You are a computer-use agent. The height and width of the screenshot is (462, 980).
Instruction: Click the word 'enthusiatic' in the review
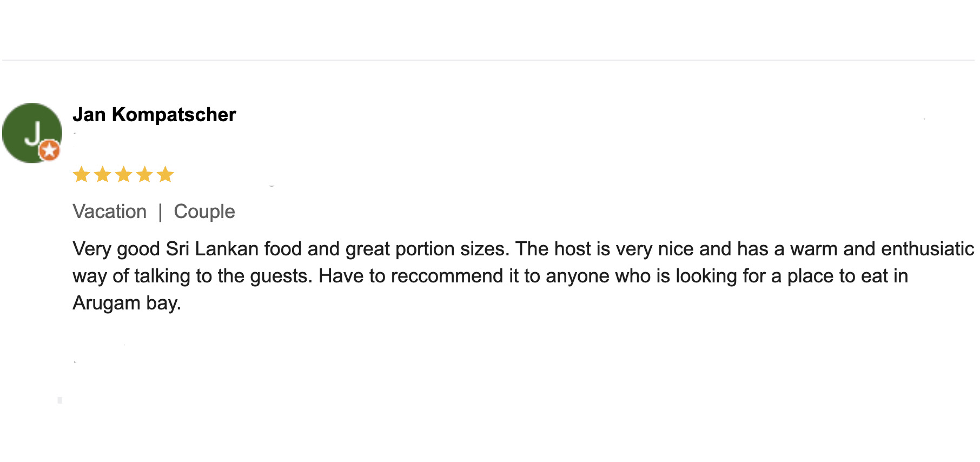tap(928, 249)
